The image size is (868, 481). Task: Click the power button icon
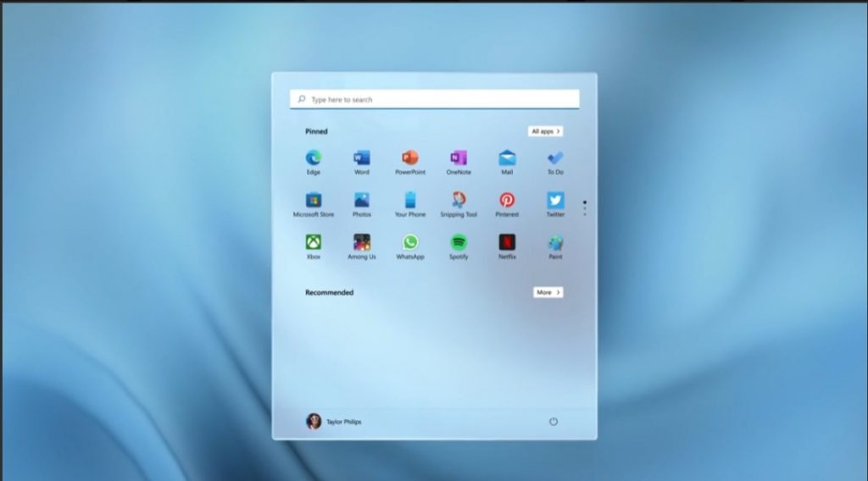pos(553,422)
